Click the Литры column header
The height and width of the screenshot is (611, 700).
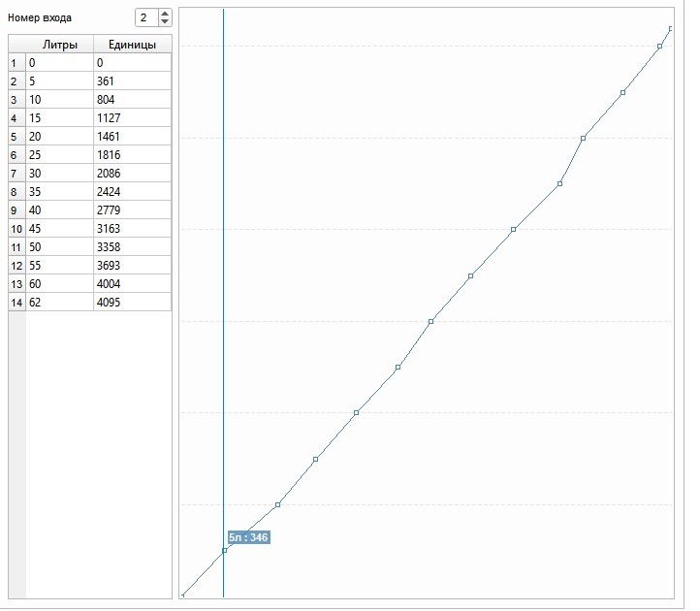(x=59, y=44)
